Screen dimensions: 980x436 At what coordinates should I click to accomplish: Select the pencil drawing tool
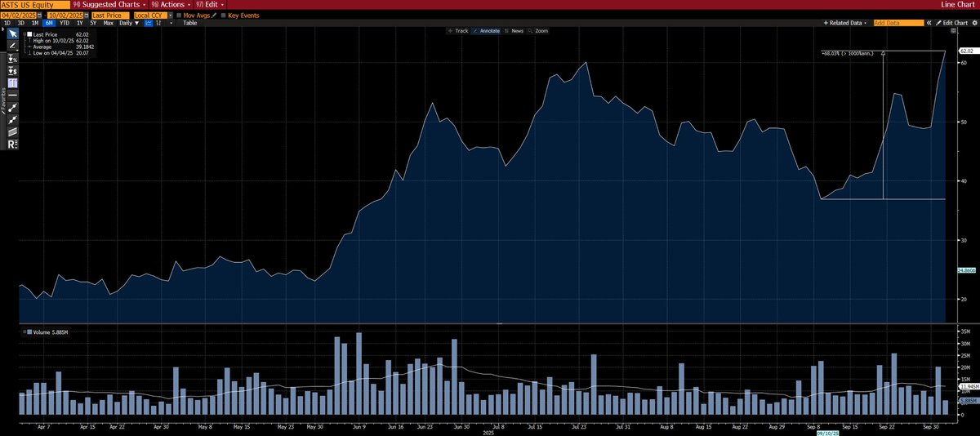13,47
